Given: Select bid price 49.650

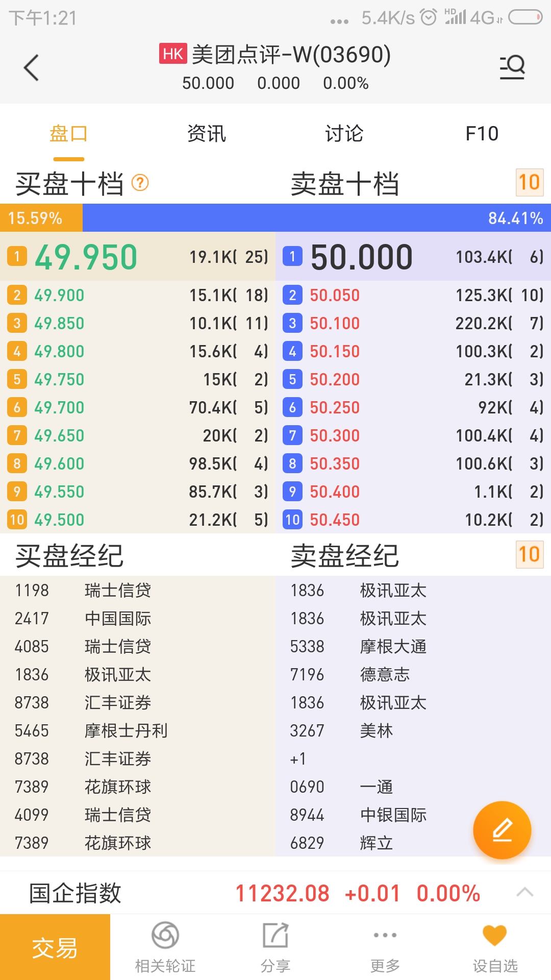Looking at the screenshot, I should point(59,435).
